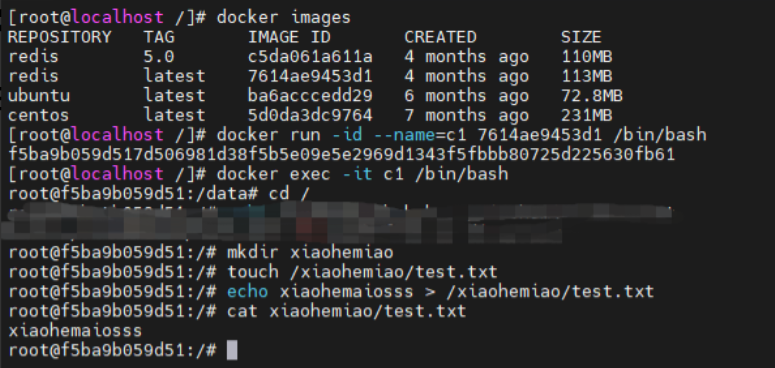This screenshot has height=368, width=775.
Task: Click the SIZE column header
Action: [581, 37]
